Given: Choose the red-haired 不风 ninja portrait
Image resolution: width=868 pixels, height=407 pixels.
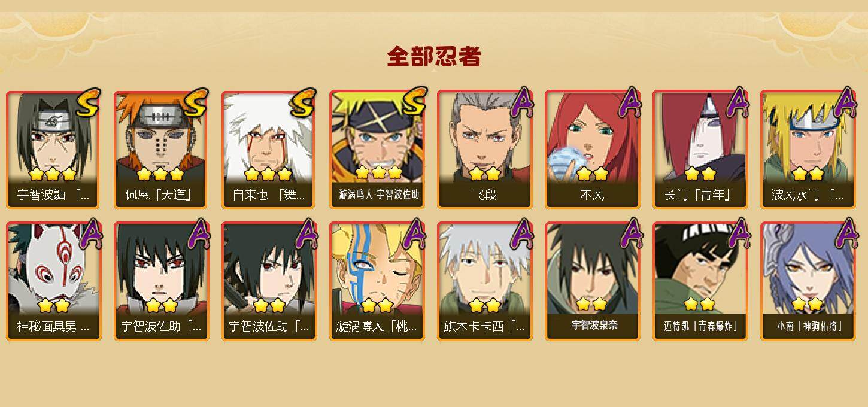Looking at the screenshot, I should (x=592, y=150).
